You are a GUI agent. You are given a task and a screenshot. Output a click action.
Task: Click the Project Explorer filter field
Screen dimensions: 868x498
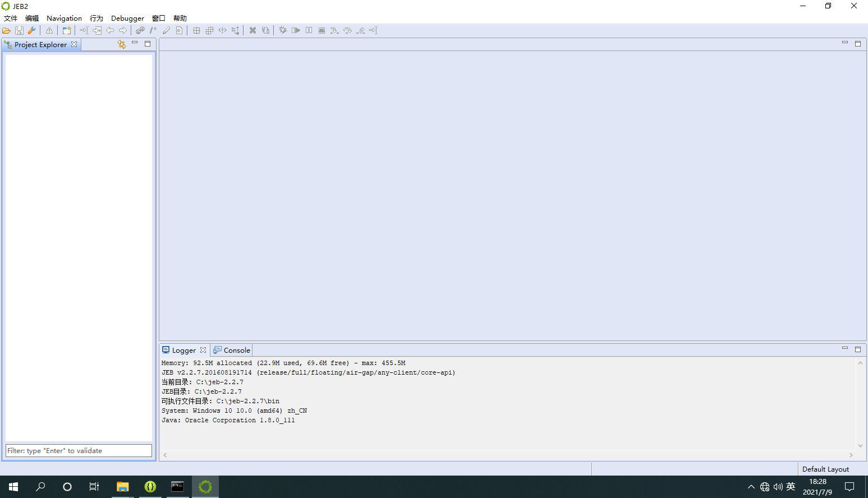[x=79, y=451]
